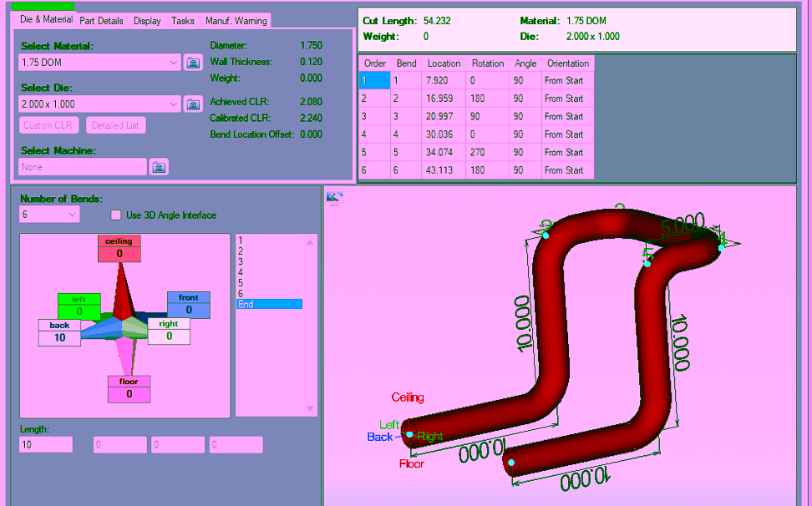
Task: Click Ceiling label in 3D view
Action: coord(408,397)
